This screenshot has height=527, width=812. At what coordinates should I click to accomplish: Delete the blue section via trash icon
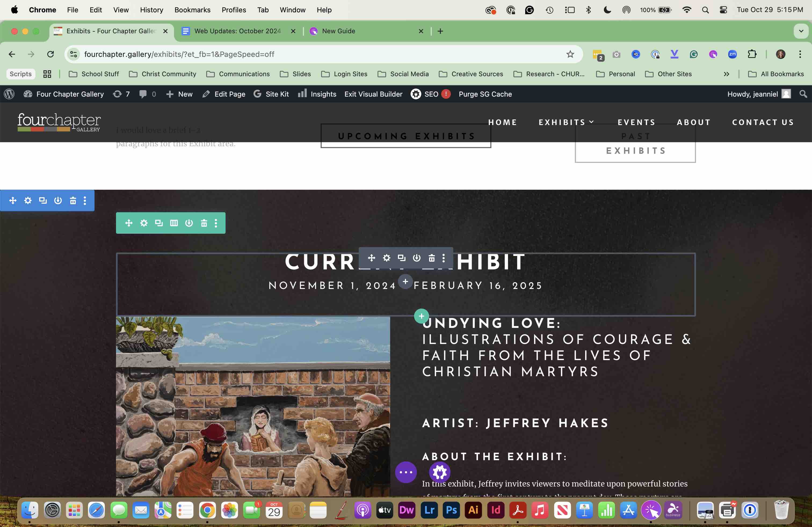click(73, 200)
